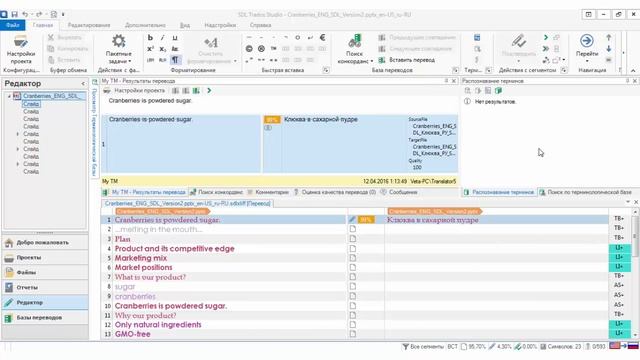Open the Действия с сегментом dialog launcher
The width and height of the screenshot is (640, 360).
tap(564, 70)
